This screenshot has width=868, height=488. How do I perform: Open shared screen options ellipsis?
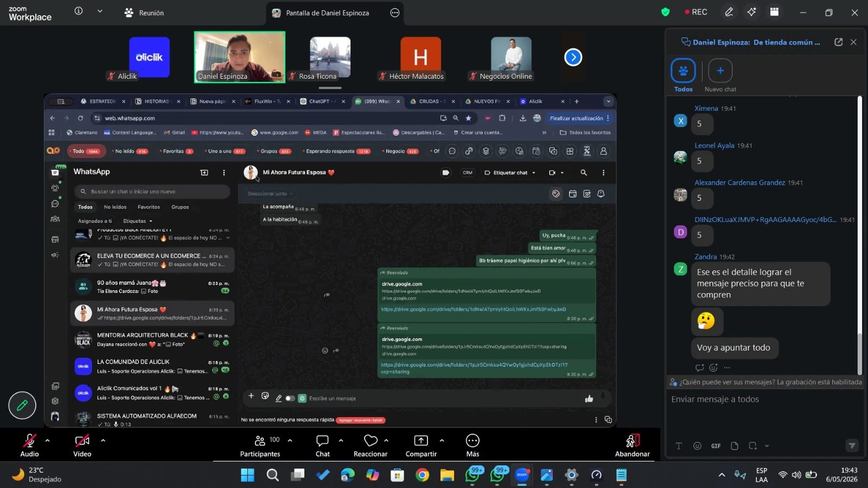pos(395,13)
